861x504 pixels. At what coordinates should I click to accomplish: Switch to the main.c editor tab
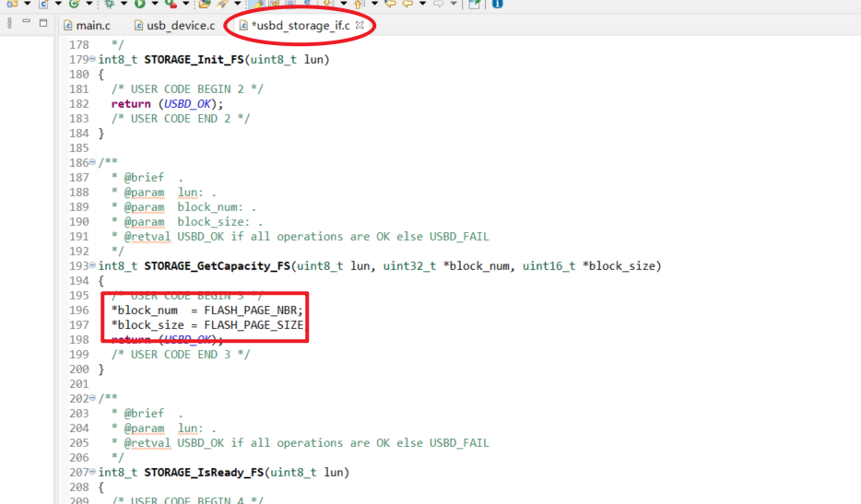click(x=88, y=25)
